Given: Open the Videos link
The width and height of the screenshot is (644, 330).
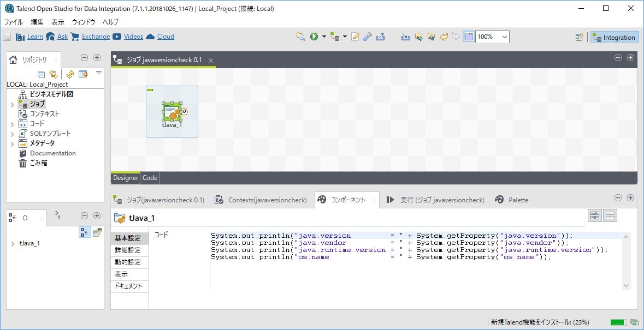Looking at the screenshot, I should point(133,37).
